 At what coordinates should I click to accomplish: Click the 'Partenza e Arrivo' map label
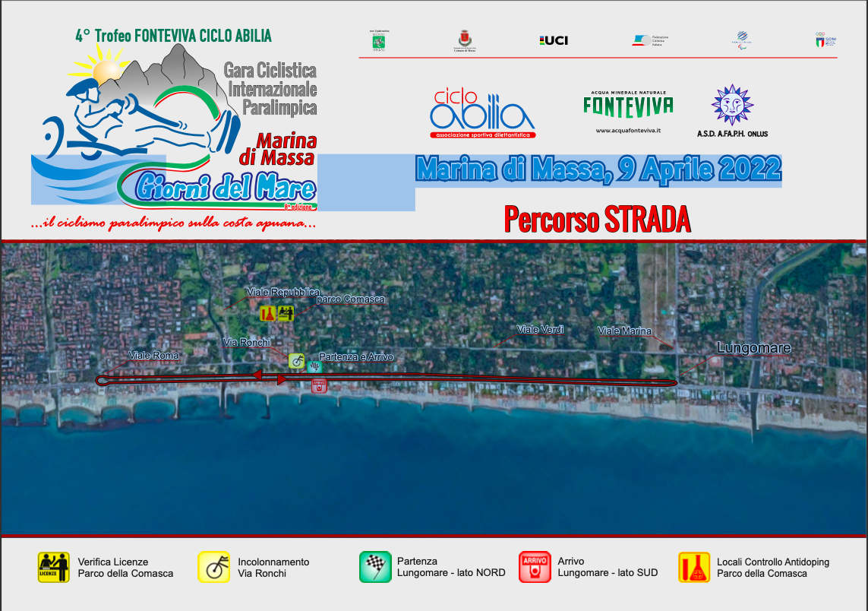(x=356, y=356)
